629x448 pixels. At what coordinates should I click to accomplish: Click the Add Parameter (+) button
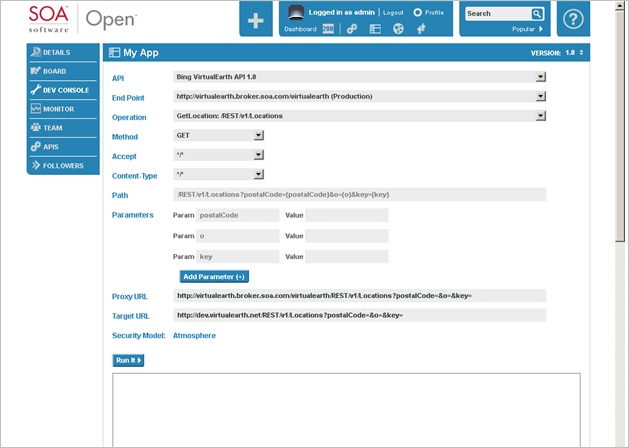pos(214,276)
